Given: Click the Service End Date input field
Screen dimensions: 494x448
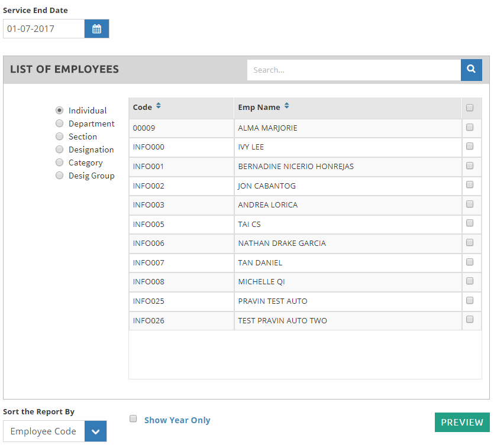Looking at the screenshot, I should point(44,29).
